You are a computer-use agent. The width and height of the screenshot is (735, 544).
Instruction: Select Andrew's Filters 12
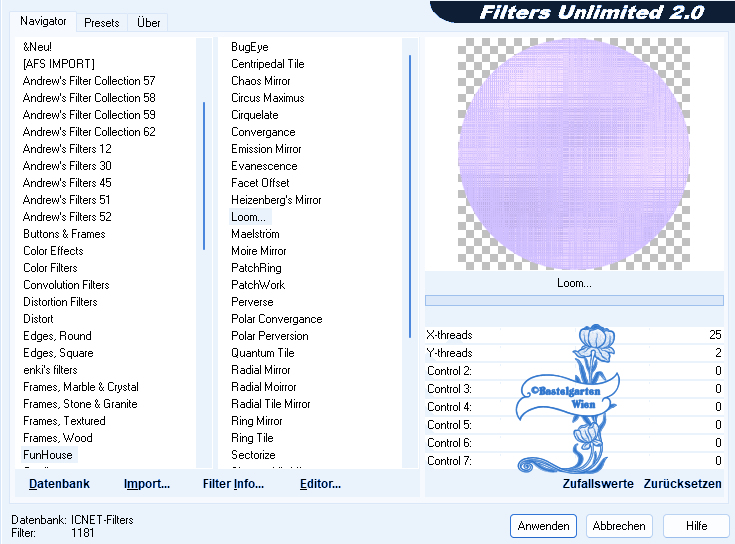pyautogui.click(x=67, y=149)
